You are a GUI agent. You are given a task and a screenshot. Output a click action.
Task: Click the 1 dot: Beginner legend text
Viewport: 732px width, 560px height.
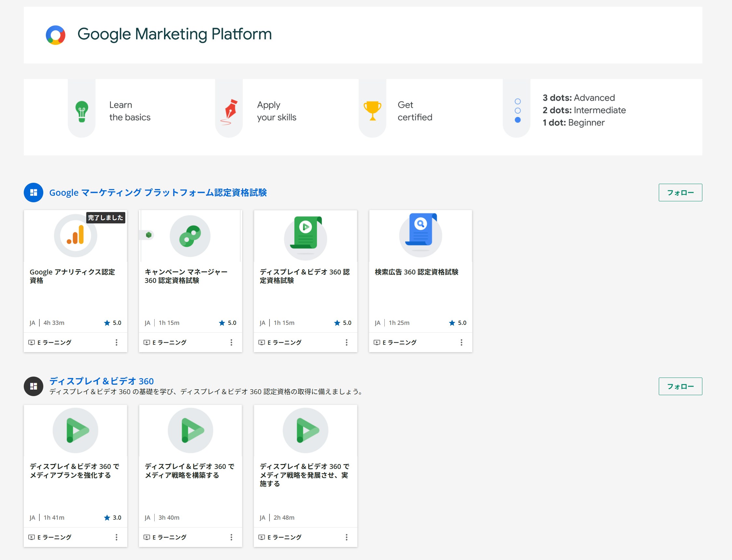(x=573, y=123)
